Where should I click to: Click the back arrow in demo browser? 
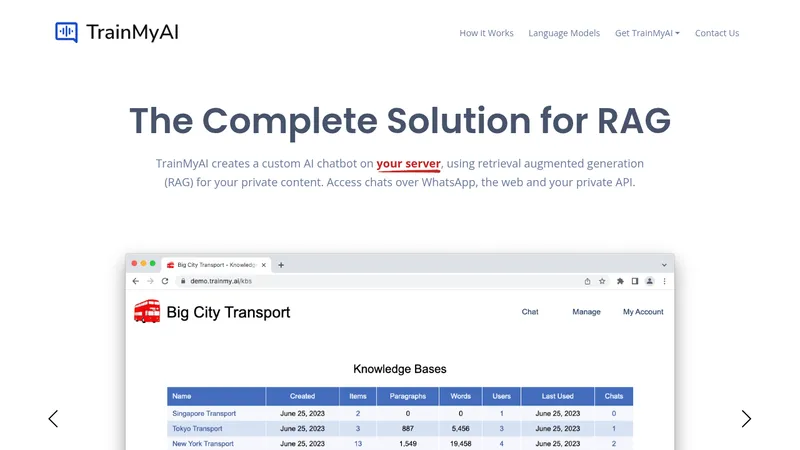[x=136, y=281]
